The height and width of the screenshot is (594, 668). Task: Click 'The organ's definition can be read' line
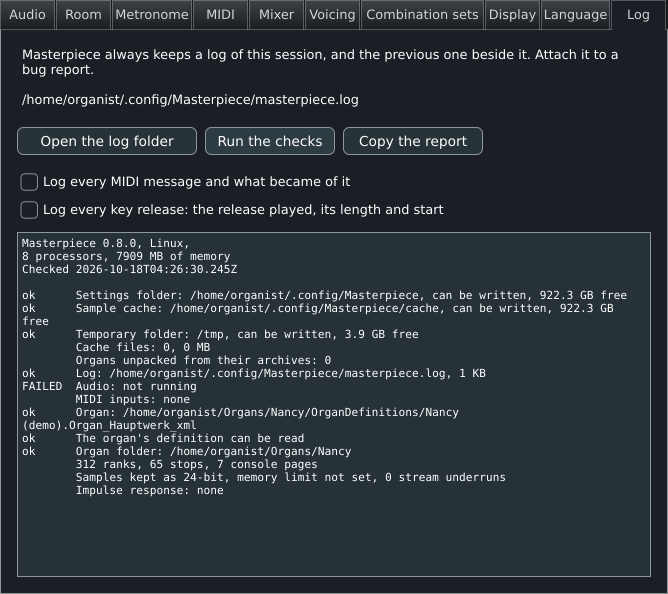(163, 438)
